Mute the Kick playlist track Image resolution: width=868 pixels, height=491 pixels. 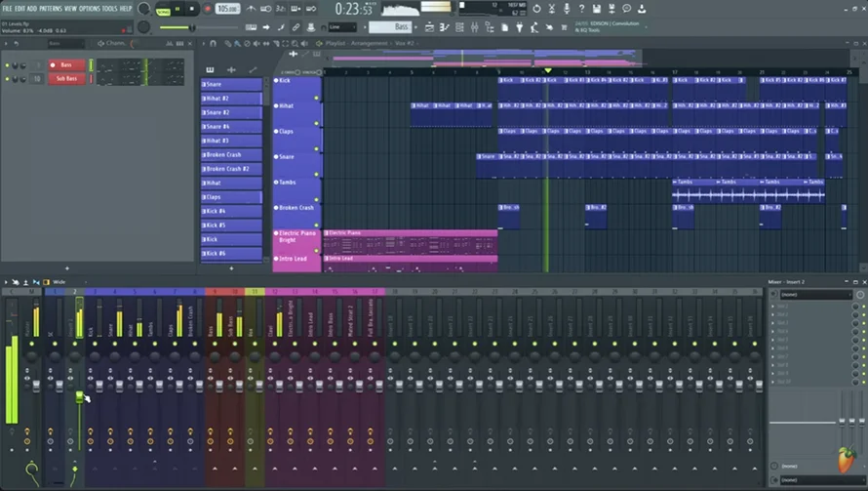click(276, 80)
